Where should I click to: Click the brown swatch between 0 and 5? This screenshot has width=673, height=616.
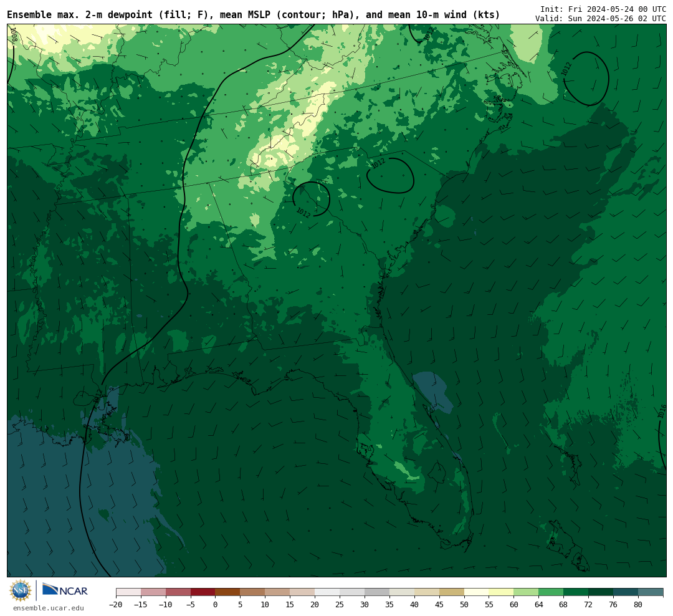click(228, 592)
